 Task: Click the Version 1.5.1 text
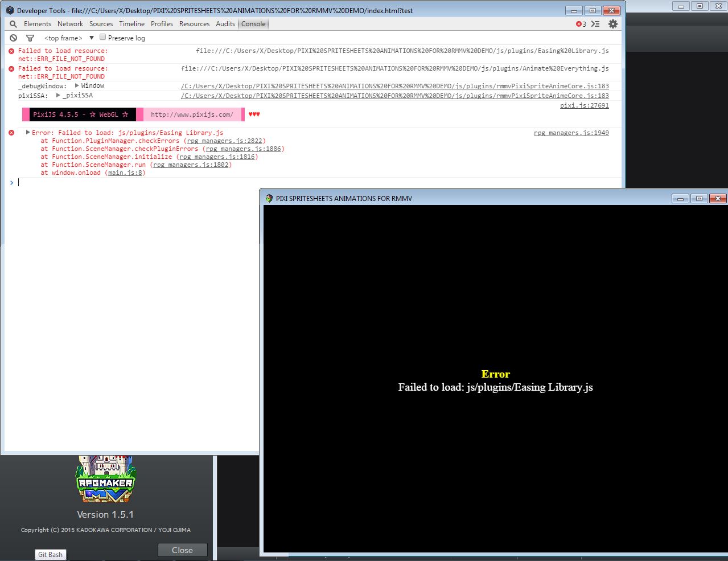[x=105, y=514]
